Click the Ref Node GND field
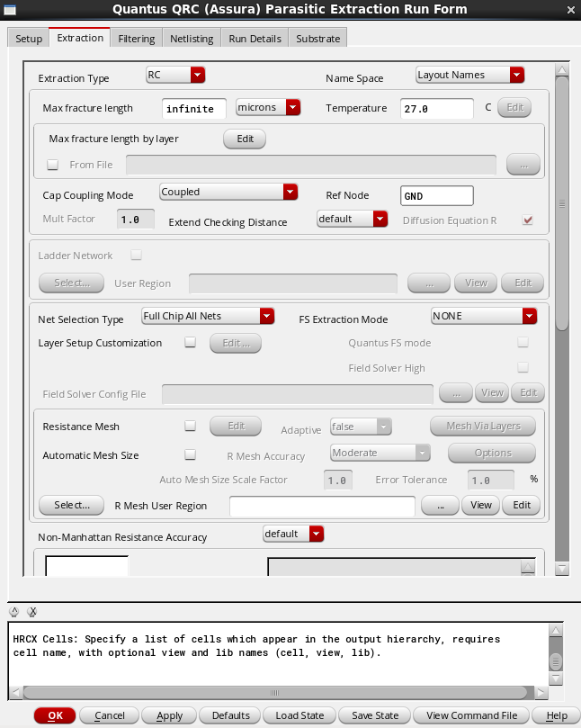This screenshot has width=581, height=728. pos(437,196)
